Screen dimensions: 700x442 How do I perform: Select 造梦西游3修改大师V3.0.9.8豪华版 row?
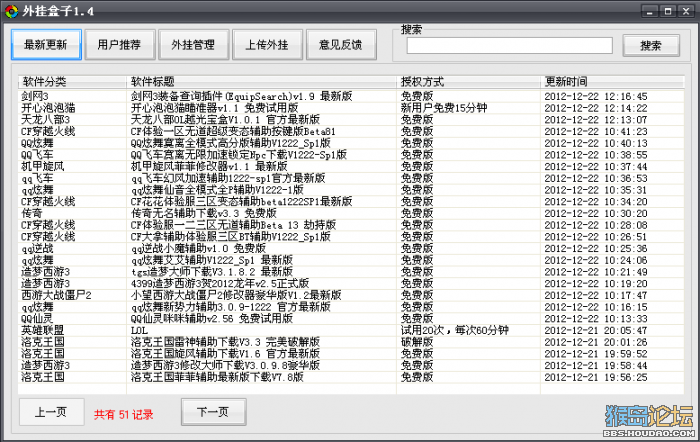pyautogui.click(x=351, y=365)
